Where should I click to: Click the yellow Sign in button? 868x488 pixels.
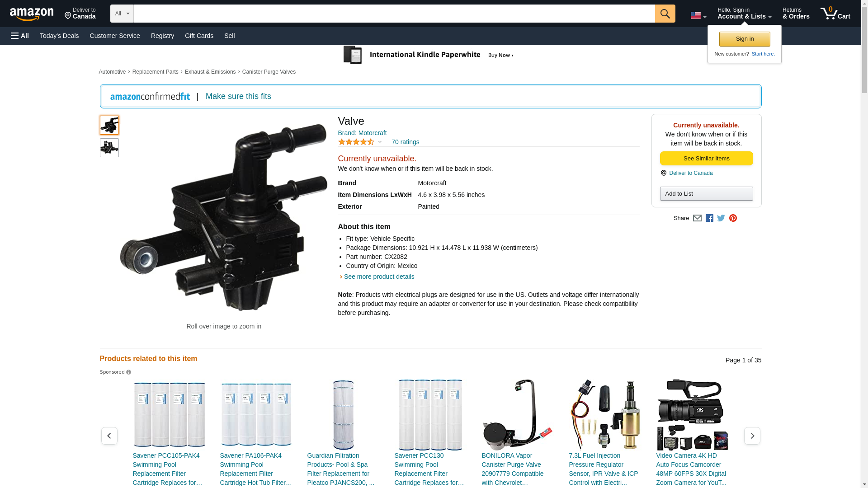(x=744, y=39)
